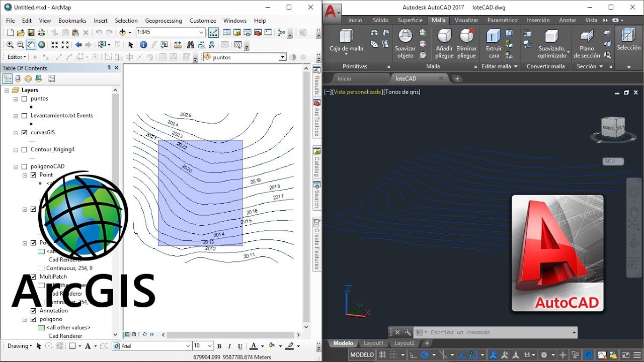
Task: Click the MODELO status bar button
Action: coord(362,355)
